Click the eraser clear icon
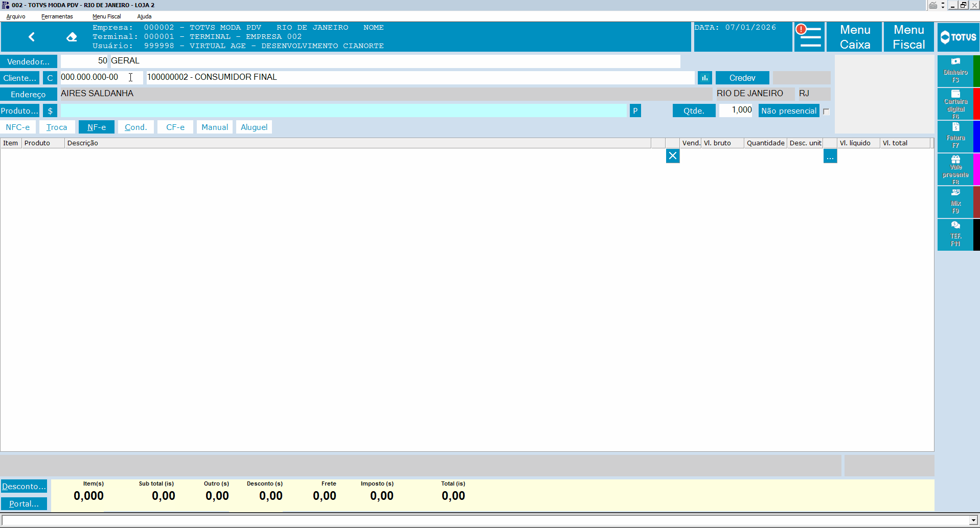 click(x=72, y=37)
